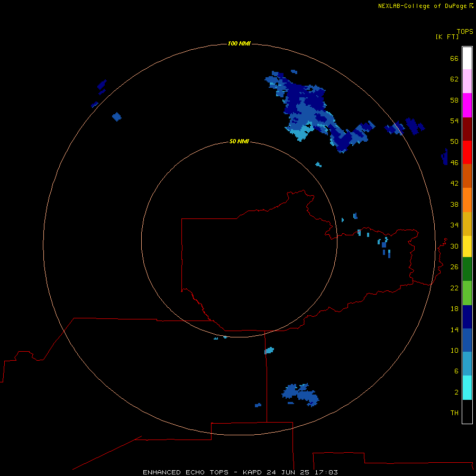Click the bright orange legend swatch
The height and width of the screenshot is (476, 476).
(467, 200)
